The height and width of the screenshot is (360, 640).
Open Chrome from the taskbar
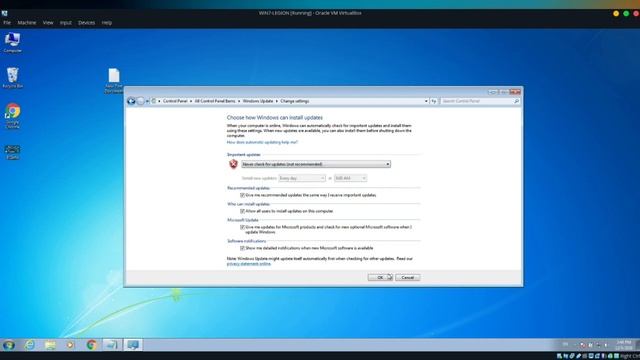[91, 345]
